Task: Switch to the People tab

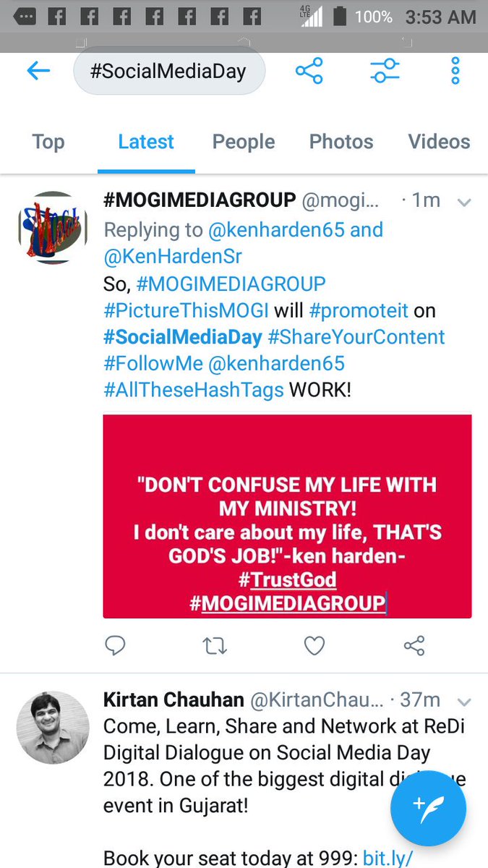Action: [244, 142]
